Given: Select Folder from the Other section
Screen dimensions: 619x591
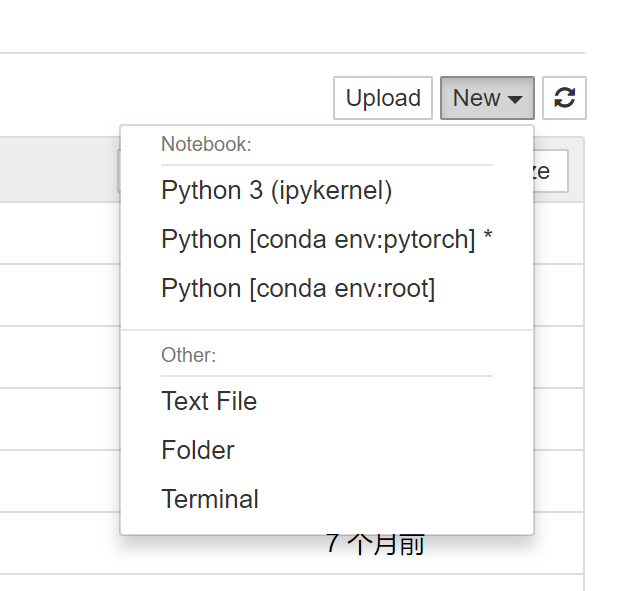Looking at the screenshot, I should pyautogui.click(x=198, y=450).
